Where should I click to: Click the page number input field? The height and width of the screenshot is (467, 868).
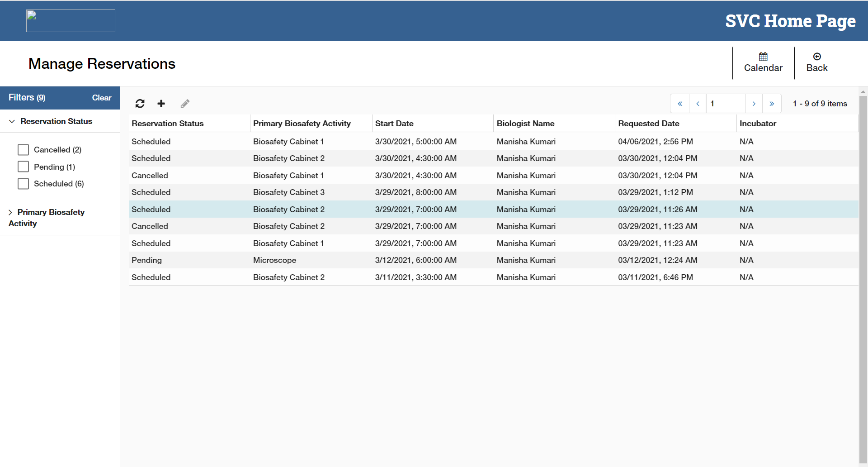click(726, 104)
